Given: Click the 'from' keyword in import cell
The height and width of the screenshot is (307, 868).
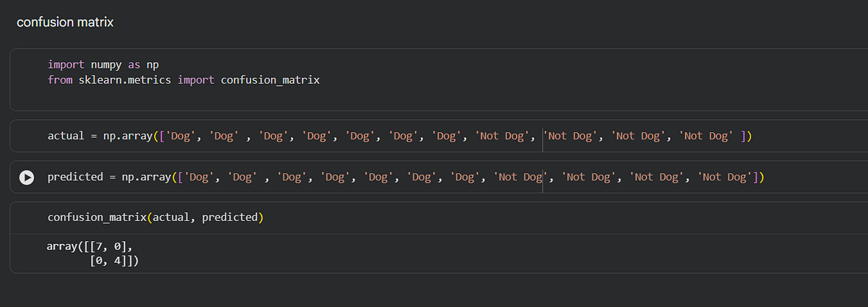Looking at the screenshot, I should coord(60,79).
